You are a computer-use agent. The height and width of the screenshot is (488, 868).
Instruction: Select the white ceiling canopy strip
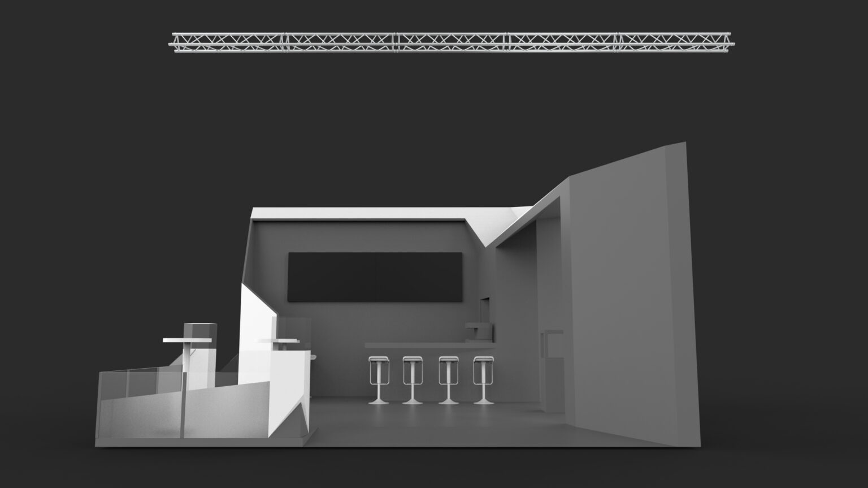click(362, 213)
